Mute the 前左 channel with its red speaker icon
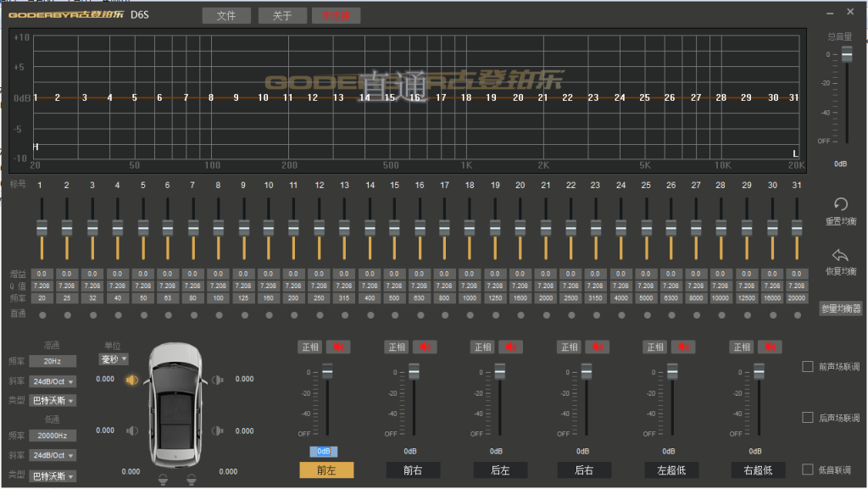 [338, 347]
